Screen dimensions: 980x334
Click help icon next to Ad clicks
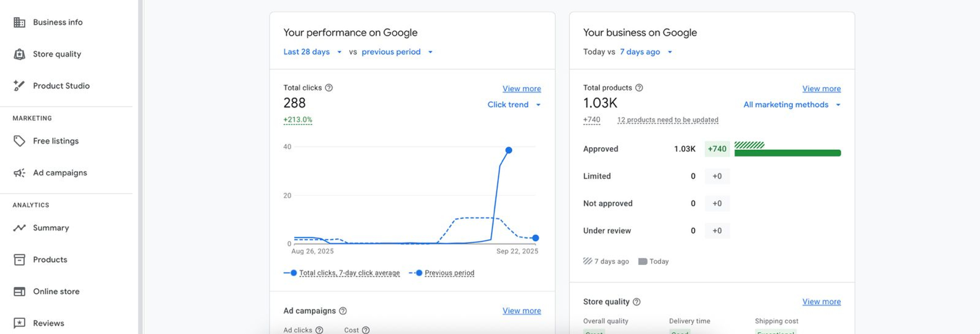pos(319,330)
